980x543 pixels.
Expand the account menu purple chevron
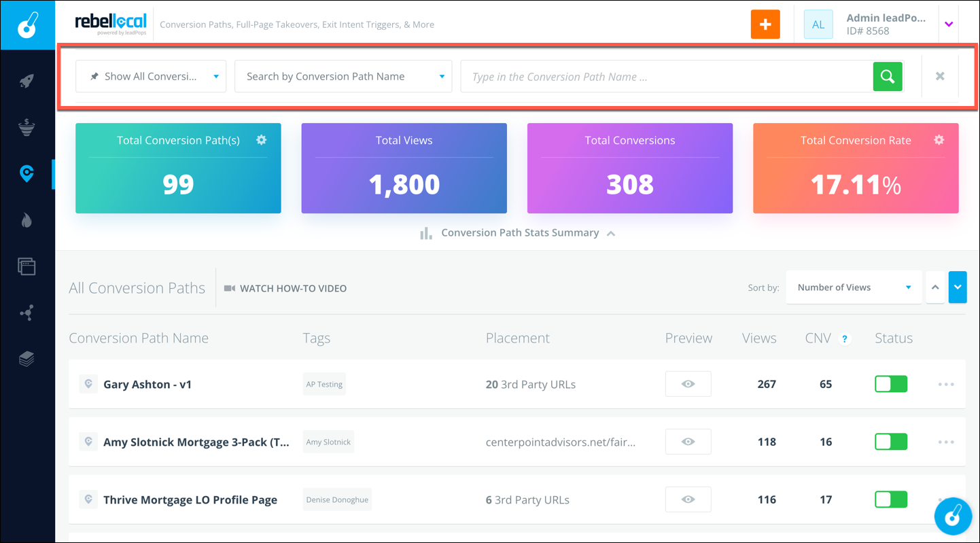(949, 24)
